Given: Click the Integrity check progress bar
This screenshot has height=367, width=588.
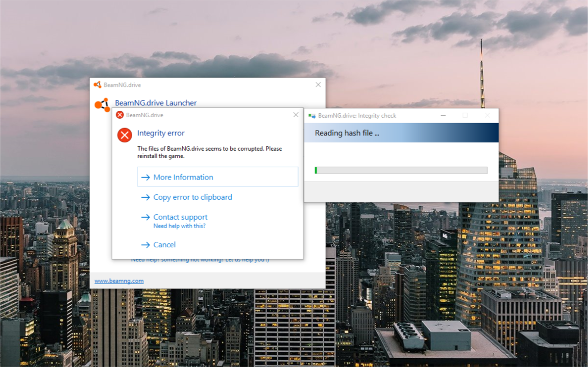Looking at the screenshot, I should click(x=401, y=170).
